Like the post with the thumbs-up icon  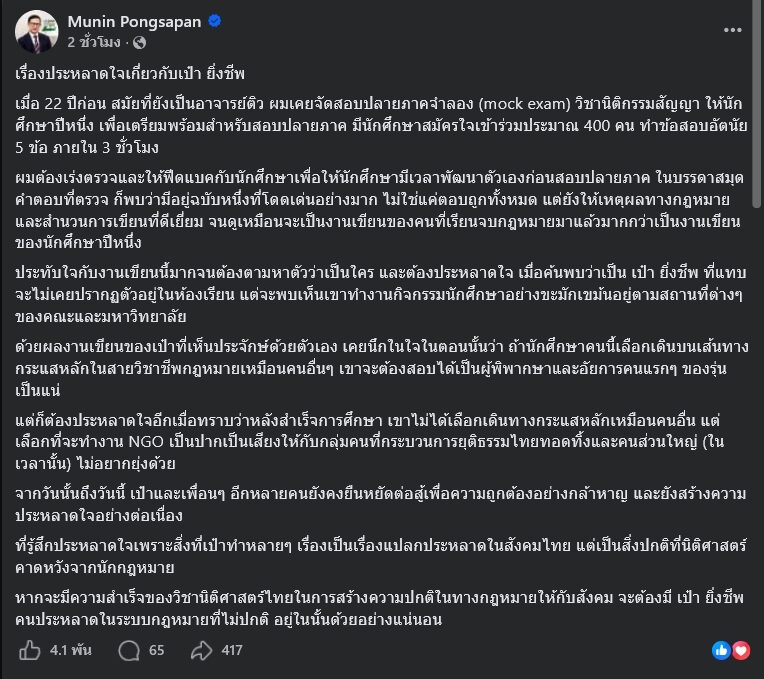click(x=29, y=650)
